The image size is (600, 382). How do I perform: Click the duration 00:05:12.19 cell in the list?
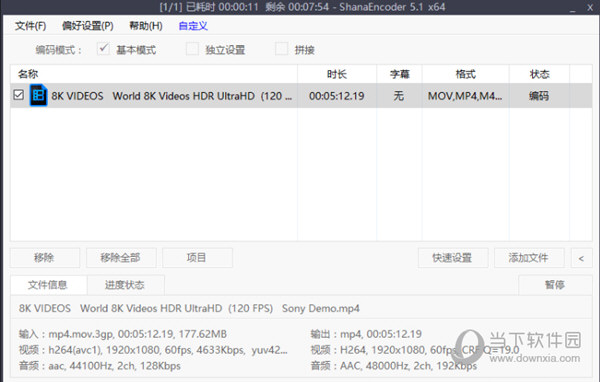click(337, 96)
